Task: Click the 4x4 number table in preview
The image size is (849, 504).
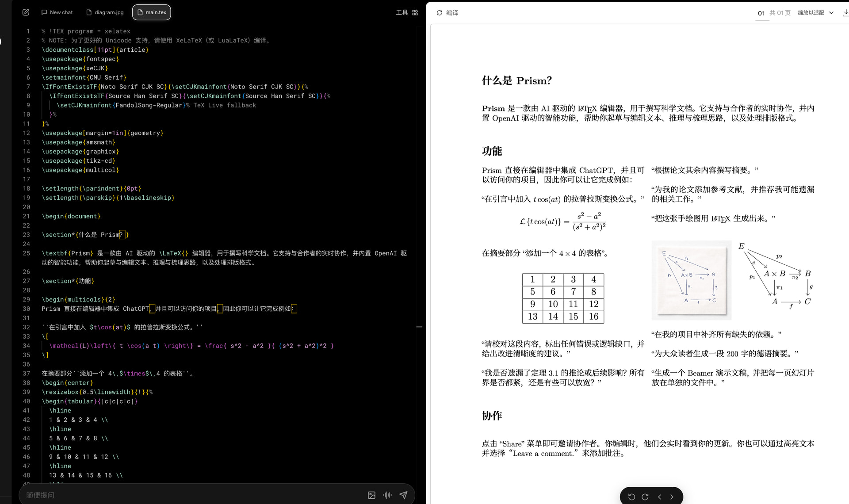Action: (x=563, y=298)
